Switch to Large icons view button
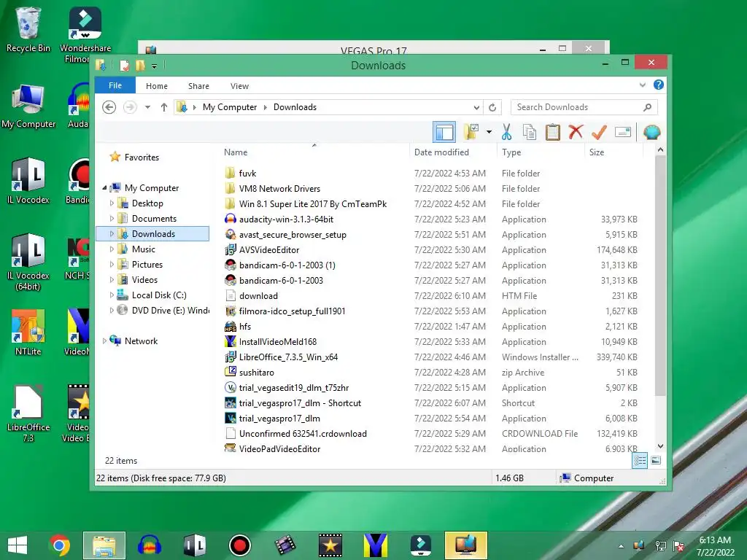The image size is (747, 560). (656, 460)
